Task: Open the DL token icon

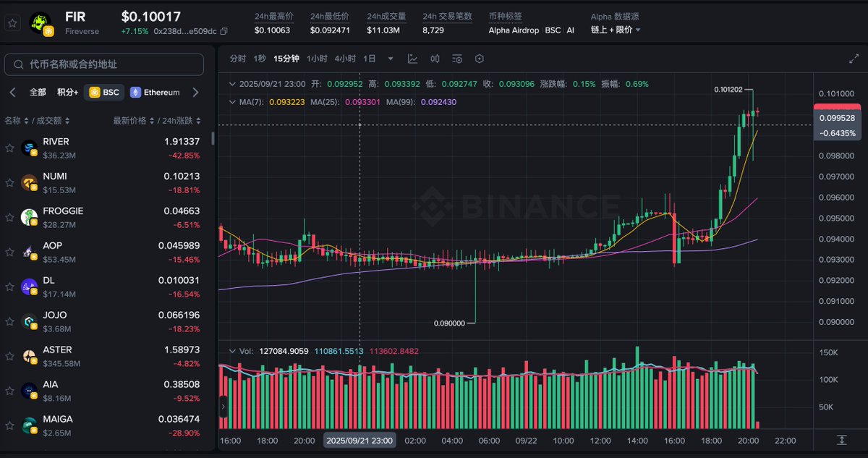Action: (29, 287)
